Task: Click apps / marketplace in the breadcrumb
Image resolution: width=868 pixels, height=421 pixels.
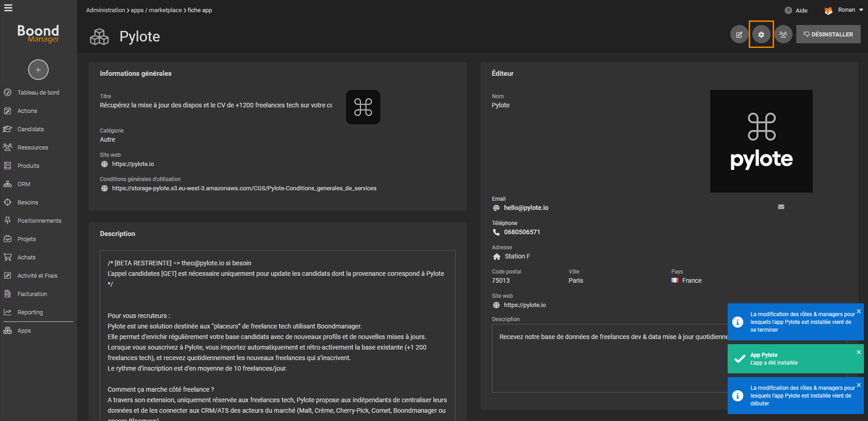Action: click(x=156, y=10)
